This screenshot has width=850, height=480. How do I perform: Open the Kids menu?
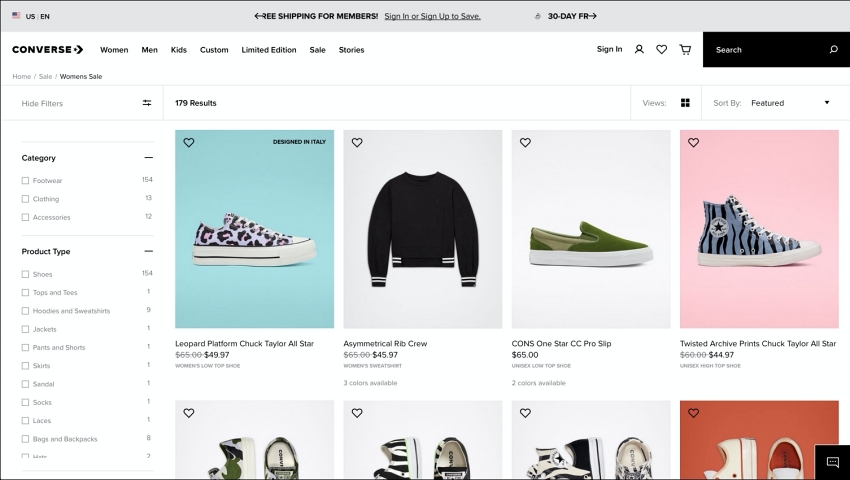point(179,50)
